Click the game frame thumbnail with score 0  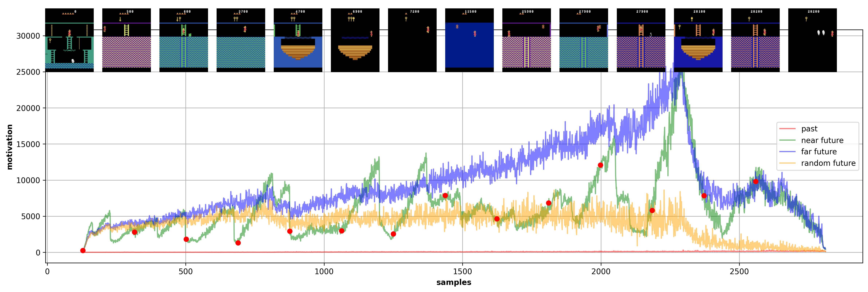[69, 40]
